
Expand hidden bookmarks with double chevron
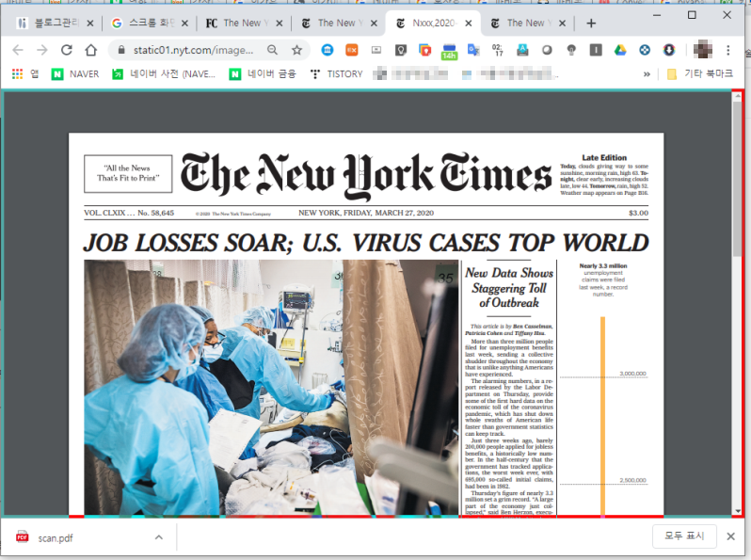[647, 74]
